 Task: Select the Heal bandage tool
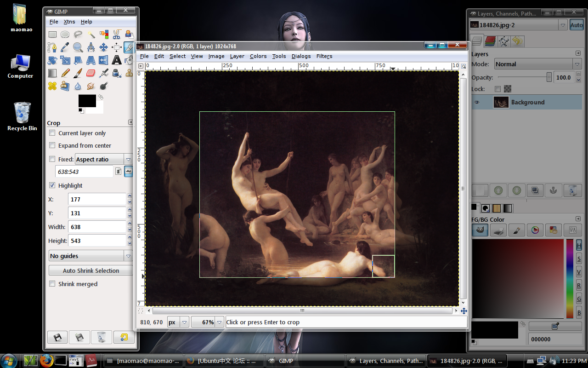pyautogui.click(x=53, y=86)
